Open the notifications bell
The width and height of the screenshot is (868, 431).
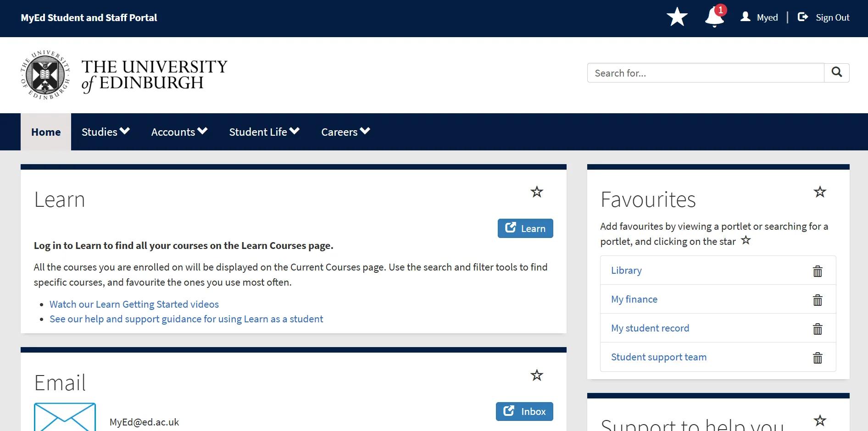pos(714,17)
